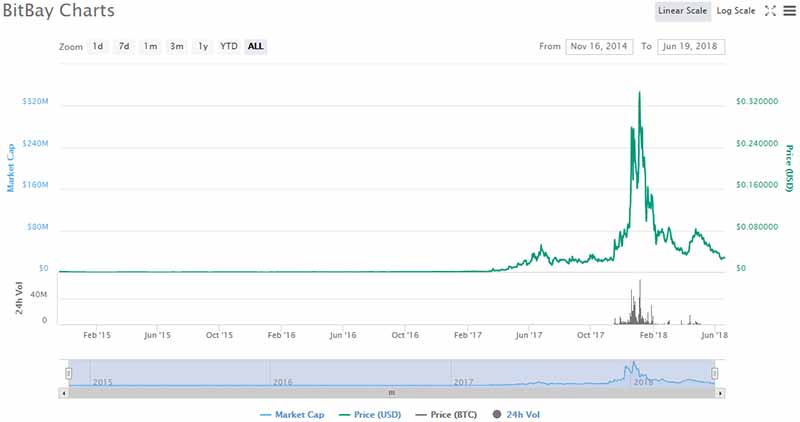
Task: Switch to Linear Scale
Action: [683, 11]
